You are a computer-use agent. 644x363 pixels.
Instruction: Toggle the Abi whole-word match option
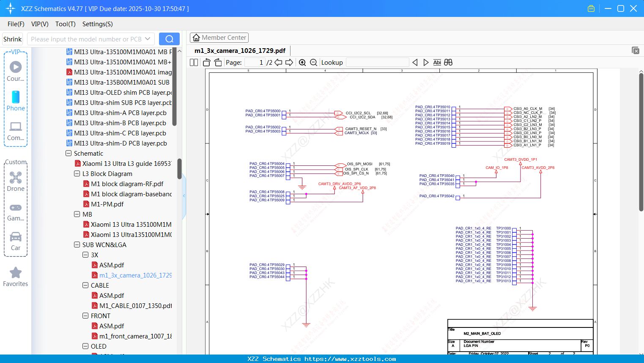pyautogui.click(x=437, y=63)
